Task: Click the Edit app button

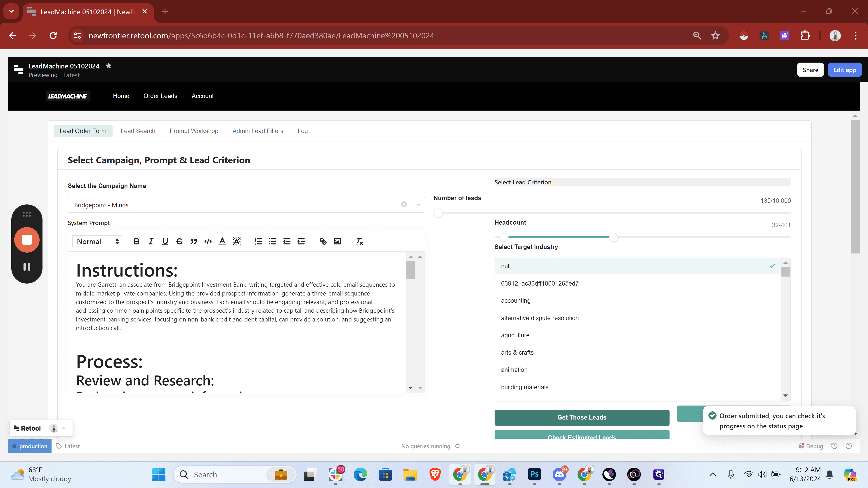Action: click(x=844, y=70)
